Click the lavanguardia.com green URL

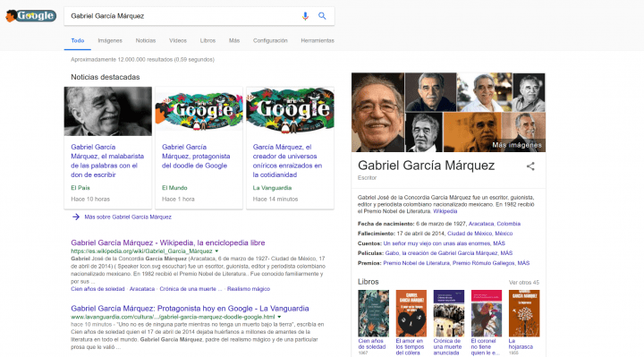(x=173, y=317)
